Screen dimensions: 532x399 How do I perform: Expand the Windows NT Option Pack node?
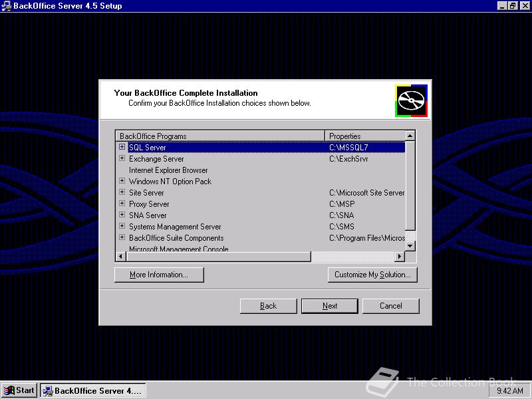coord(122,181)
